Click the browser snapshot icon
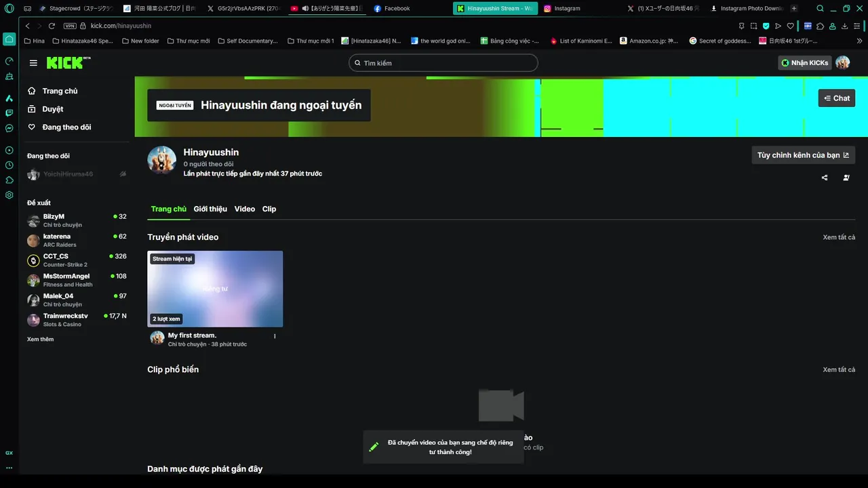Viewport: 868px width, 488px height. [x=753, y=26]
